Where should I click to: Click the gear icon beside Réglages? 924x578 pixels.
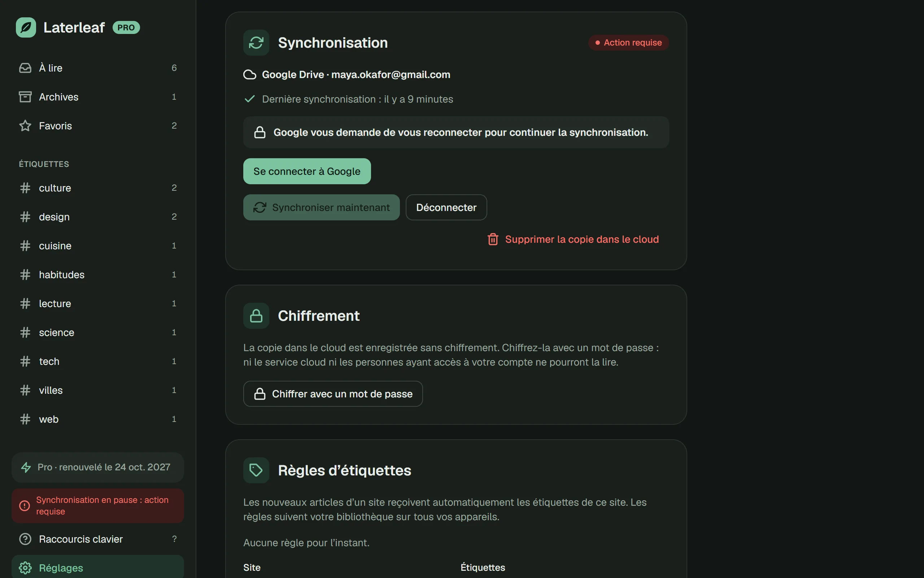click(x=25, y=568)
